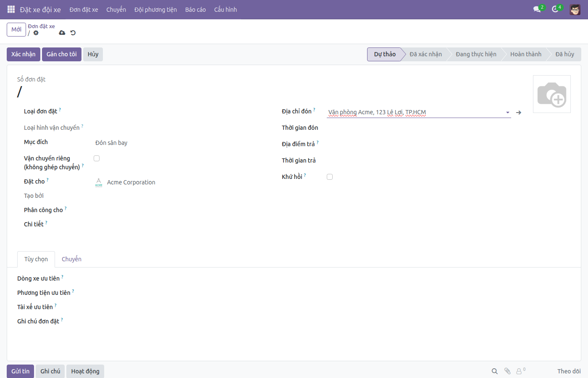Click the followers person icon

pos(519,371)
